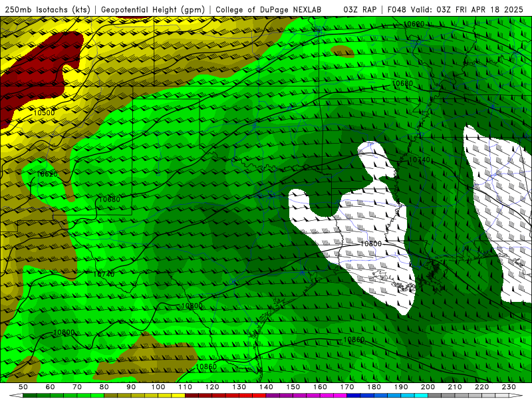This screenshot has width=532, height=399.
Task: Click the 150 value on the color scale
Action: pyautogui.click(x=293, y=387)
